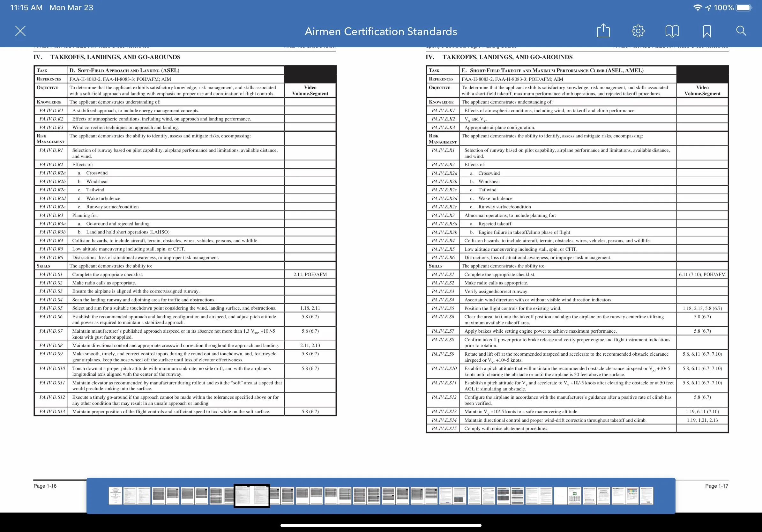Tap video reference '2.11, 2.13'

click(310, 345)
